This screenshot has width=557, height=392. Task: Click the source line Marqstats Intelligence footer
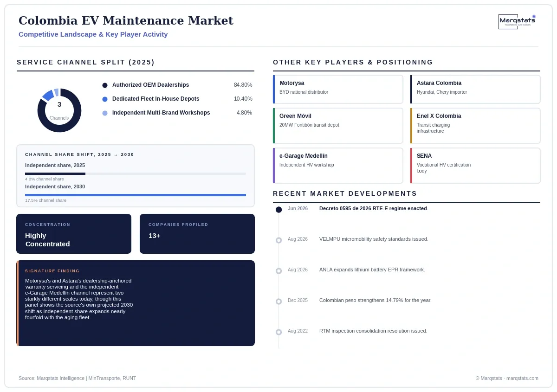coord(78,378)
